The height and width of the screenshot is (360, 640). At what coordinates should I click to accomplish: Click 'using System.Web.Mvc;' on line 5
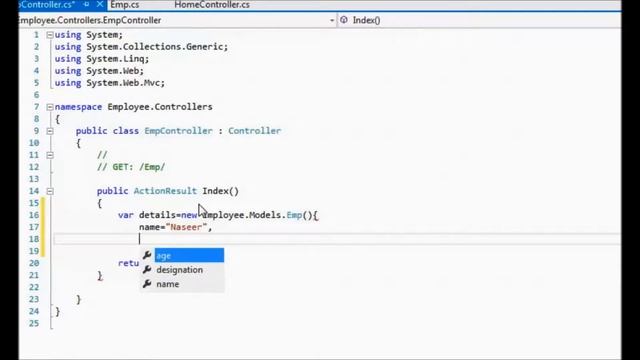110,83
